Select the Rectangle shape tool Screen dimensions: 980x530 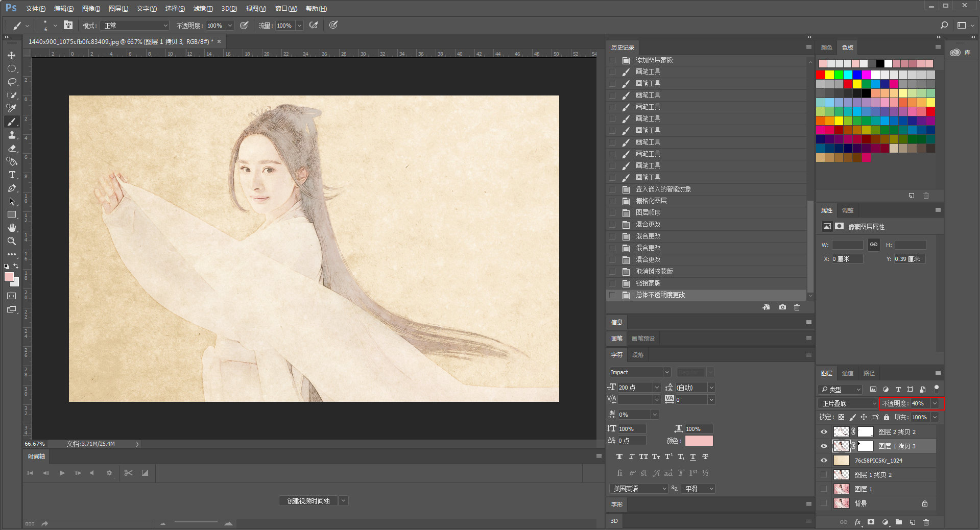[x=12, y=214]
